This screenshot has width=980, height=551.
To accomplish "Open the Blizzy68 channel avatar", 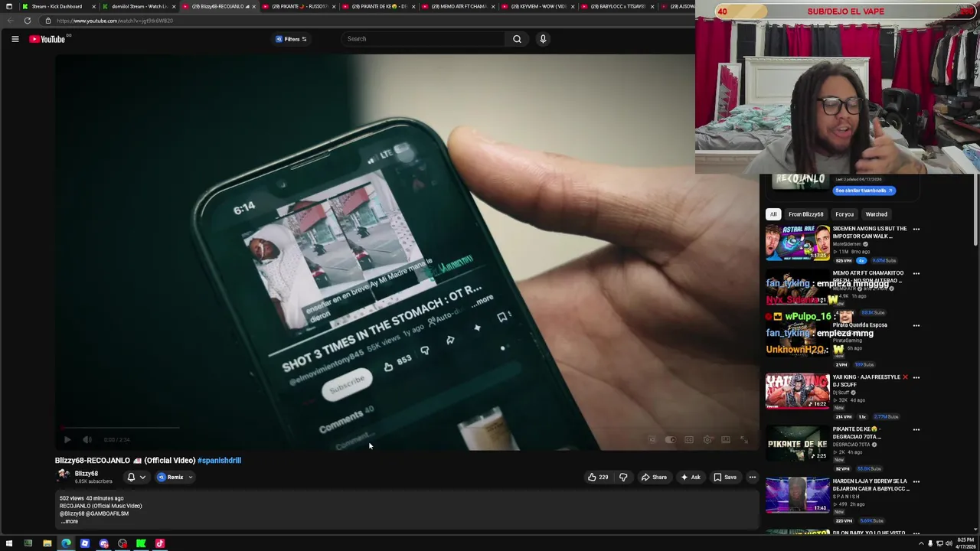I will click(64, 476).
